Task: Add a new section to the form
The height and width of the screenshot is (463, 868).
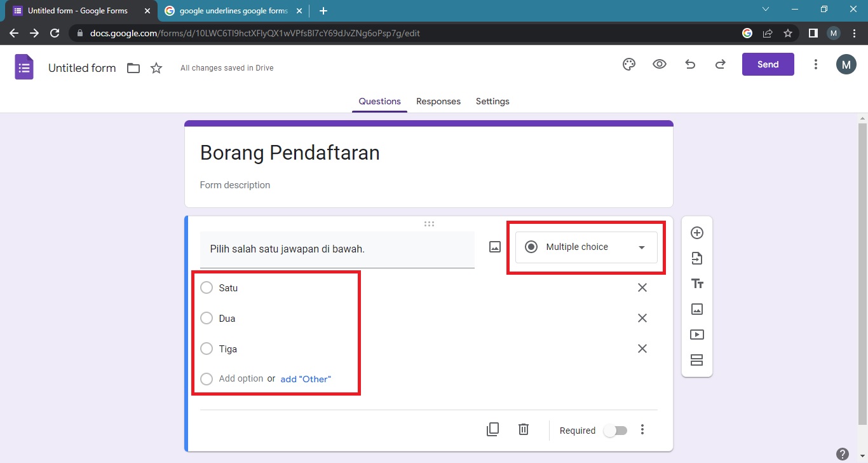Action: [697, 359]
